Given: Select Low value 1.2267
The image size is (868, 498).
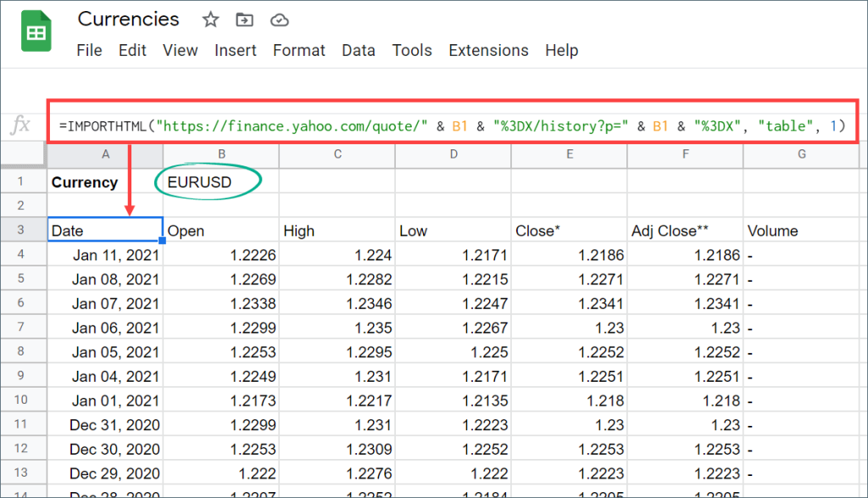Looking at the screenshot, I should pos(453,327).
